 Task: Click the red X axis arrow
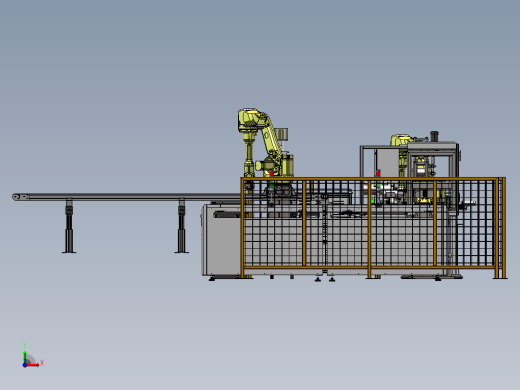click(x=33, y=365)
